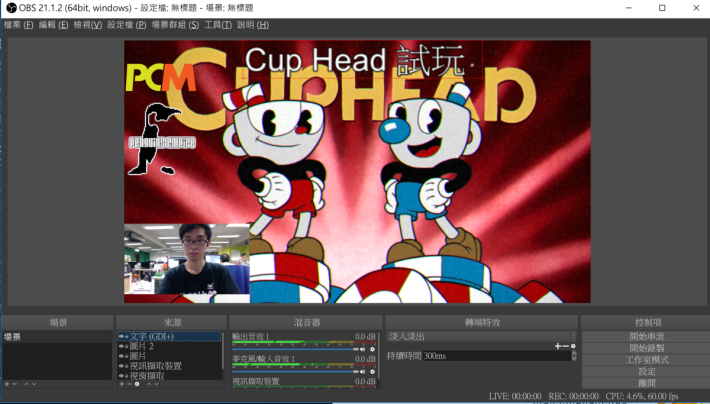Open 麥克風/輸入音效 1 settings gear
710x404 pixels.
pyautogui.click(x=372, y=371)
